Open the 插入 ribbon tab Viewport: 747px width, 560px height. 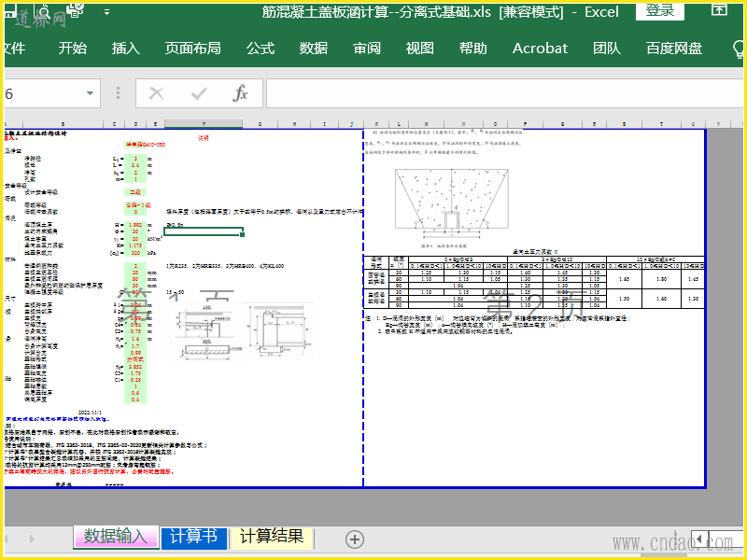[126, 49]
